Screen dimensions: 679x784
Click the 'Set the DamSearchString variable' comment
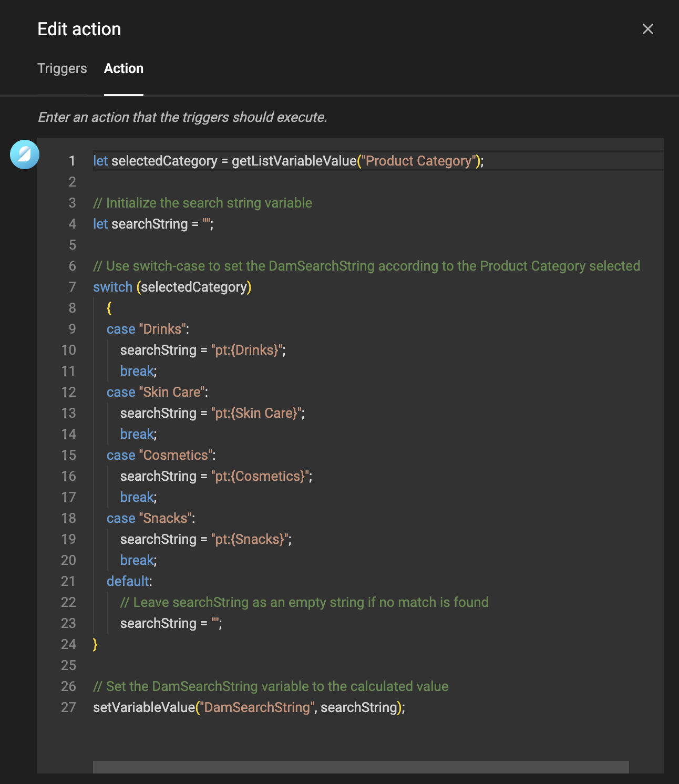click(x=271, y=686)
